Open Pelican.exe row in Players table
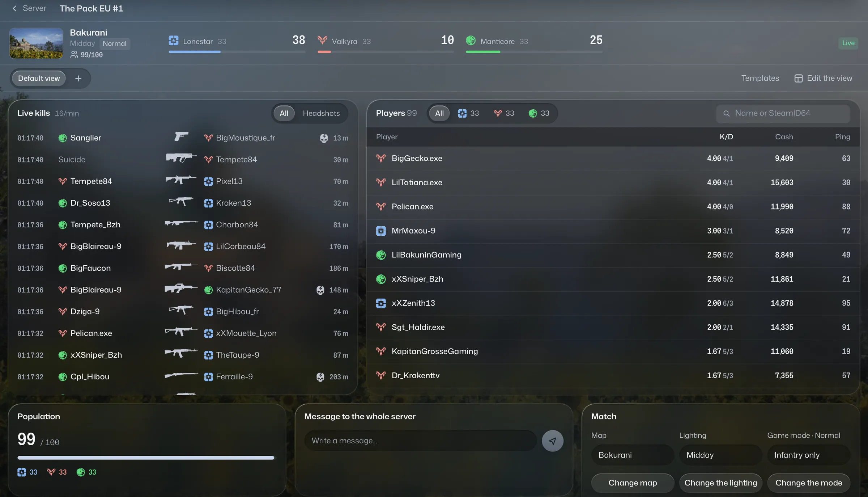This screenshot has height=497, width=868. 613,207
